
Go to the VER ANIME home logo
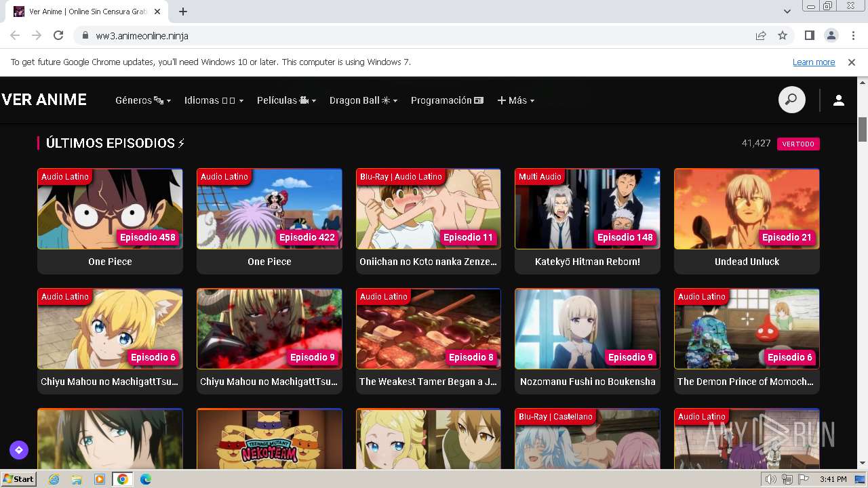coord(44,100)
